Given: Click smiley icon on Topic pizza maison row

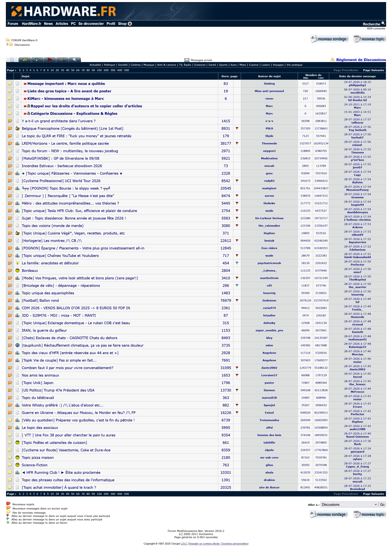Looking at the screenshot, I should 17,457.
